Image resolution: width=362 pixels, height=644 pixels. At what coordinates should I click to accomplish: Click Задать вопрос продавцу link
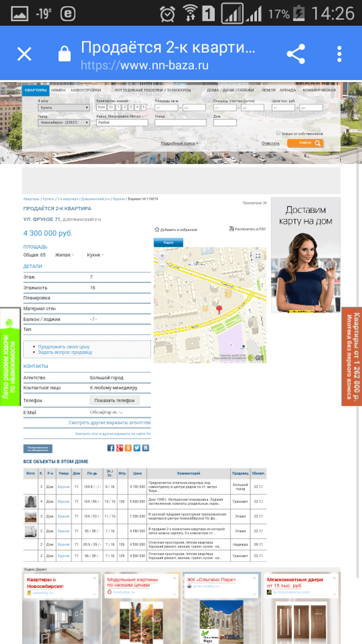tap(65, 352)
